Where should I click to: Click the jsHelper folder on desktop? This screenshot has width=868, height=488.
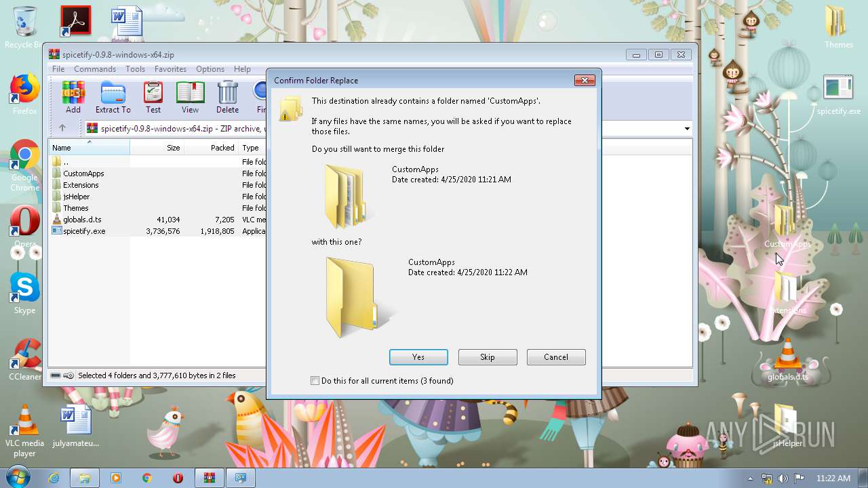coord(787,426)
